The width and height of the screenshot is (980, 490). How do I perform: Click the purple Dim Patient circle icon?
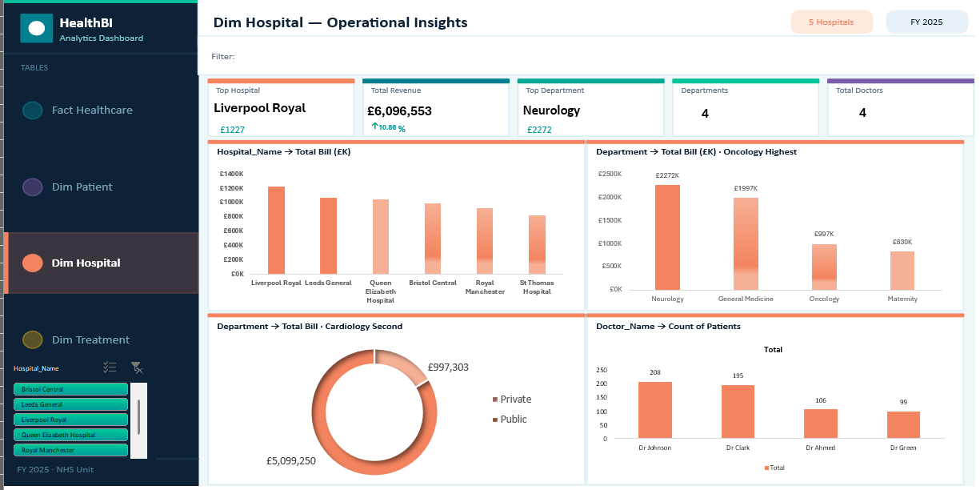click(x=33, y=187)
